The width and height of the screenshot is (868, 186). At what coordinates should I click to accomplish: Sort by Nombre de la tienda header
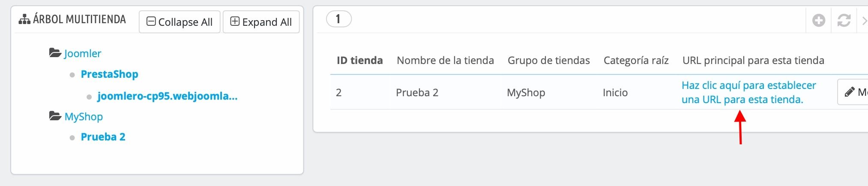tap(445, 60)
